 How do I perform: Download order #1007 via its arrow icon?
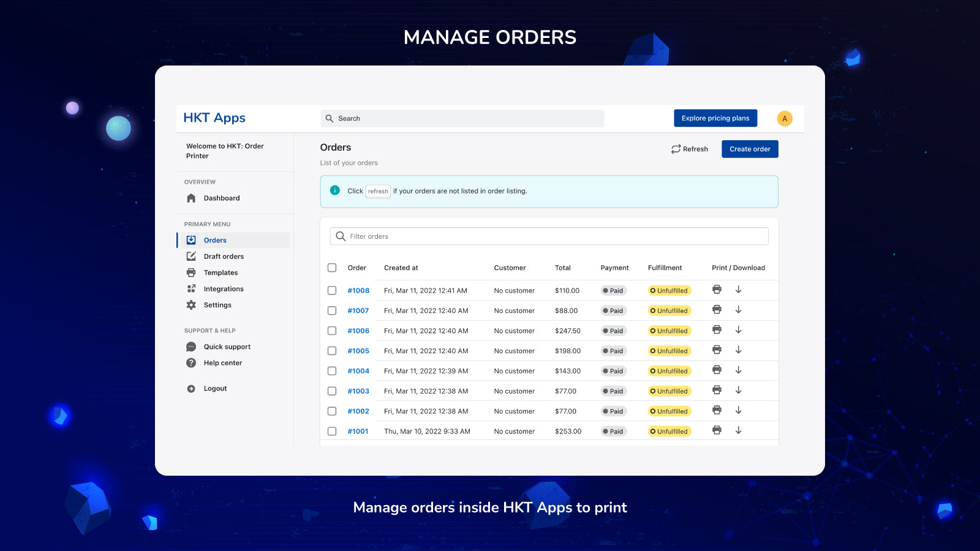[739, 310]
